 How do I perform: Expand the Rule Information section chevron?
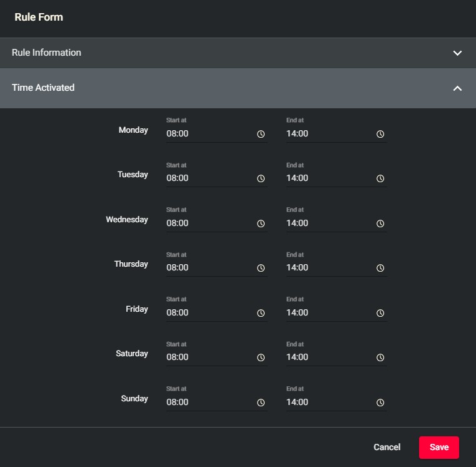tap(457, 53)
